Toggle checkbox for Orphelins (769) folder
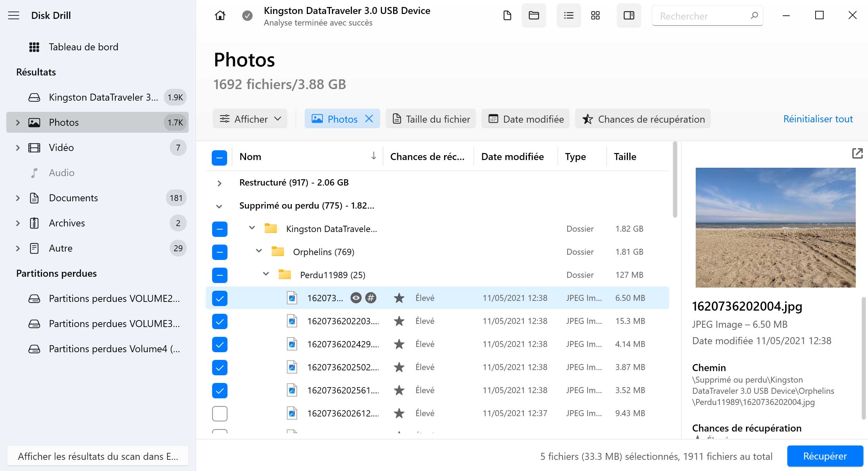 [219, 252]
